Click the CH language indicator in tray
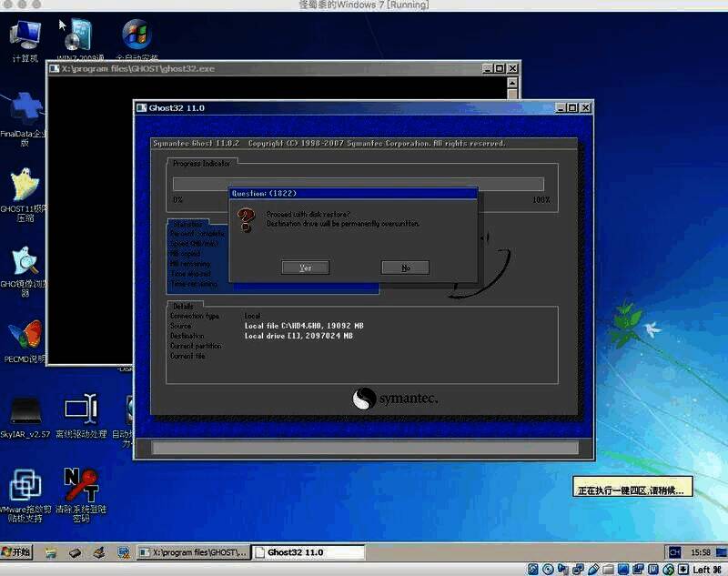 click(x=674, y=552)
